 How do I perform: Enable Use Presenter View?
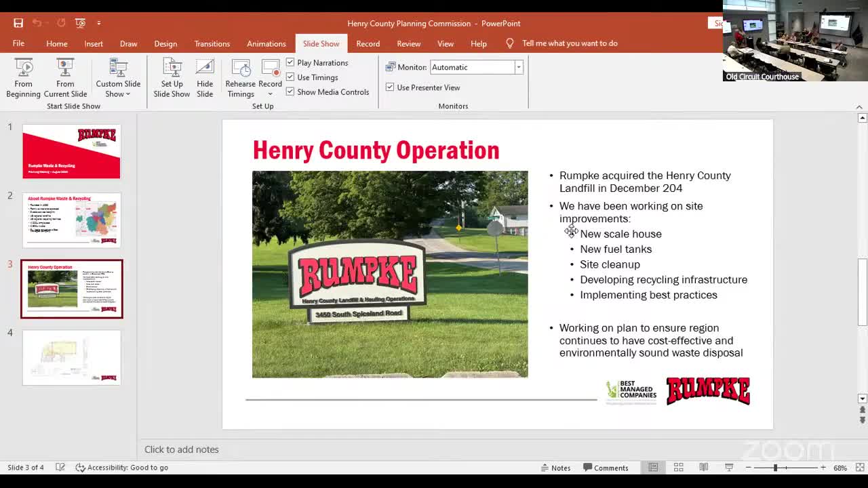[391, 87]
